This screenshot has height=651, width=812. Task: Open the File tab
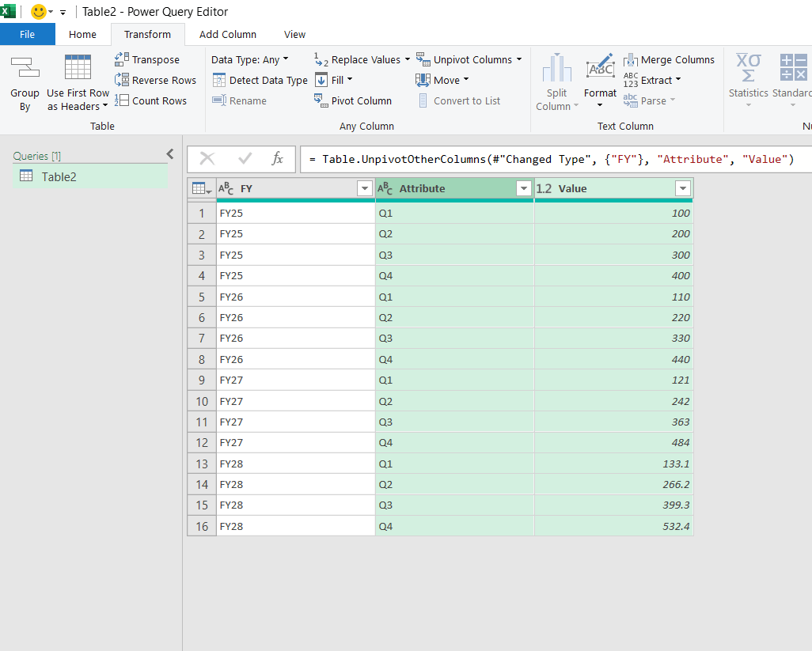[x=28, y=34]
